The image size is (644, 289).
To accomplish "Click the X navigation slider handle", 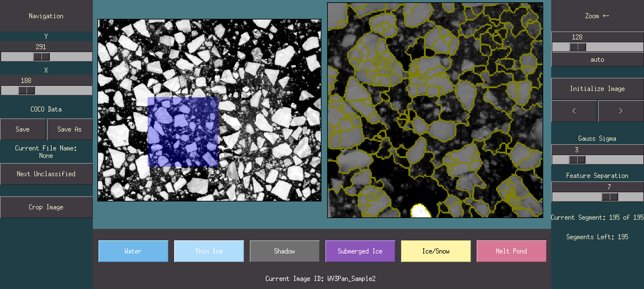I will 27,90.
